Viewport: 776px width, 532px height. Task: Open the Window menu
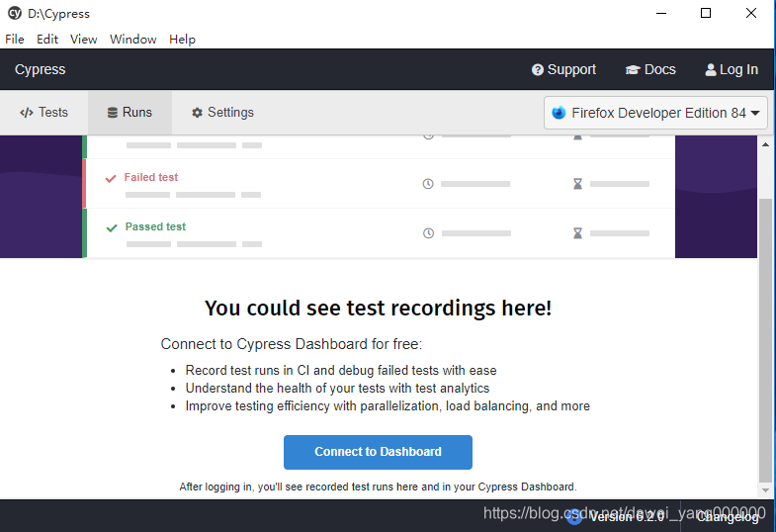coord(132,40)
